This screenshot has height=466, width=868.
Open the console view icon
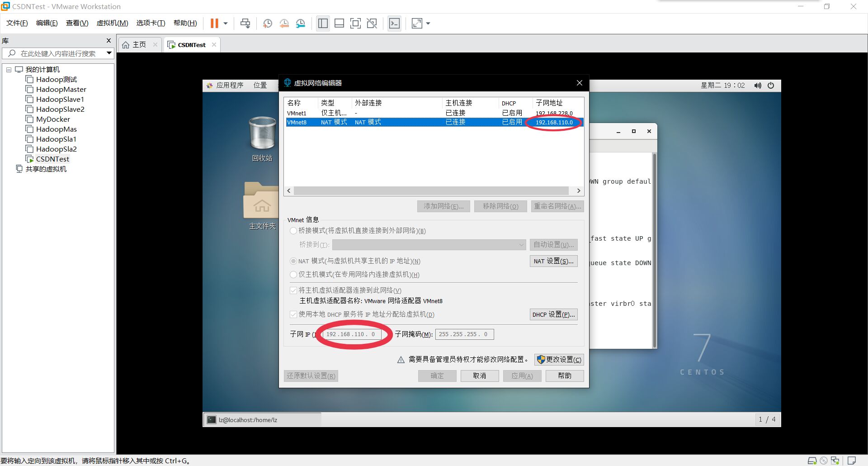click(394, 23)
